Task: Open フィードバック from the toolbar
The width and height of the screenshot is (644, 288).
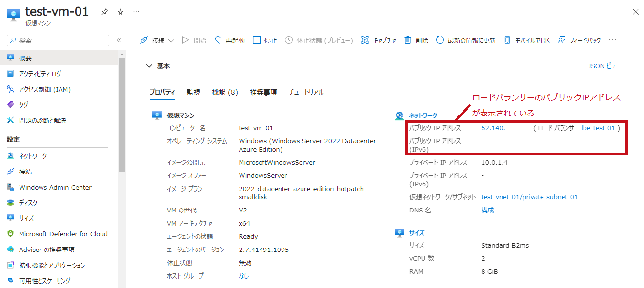Action: (579, 40)
